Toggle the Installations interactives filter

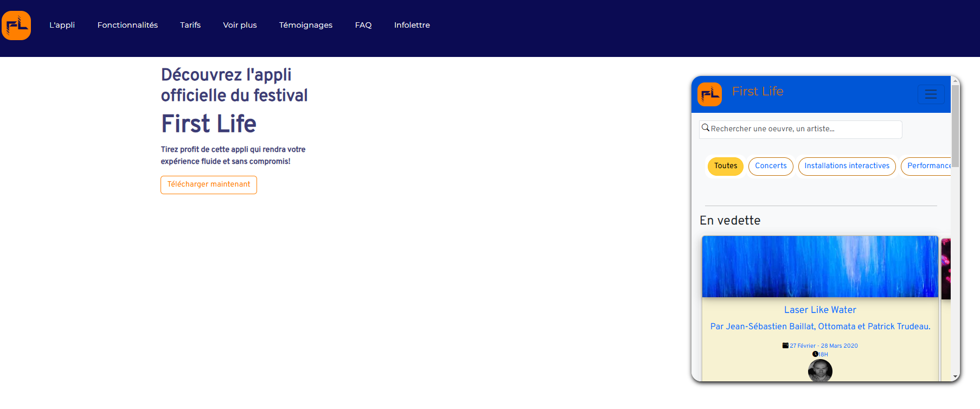click(x=847, y=166)
